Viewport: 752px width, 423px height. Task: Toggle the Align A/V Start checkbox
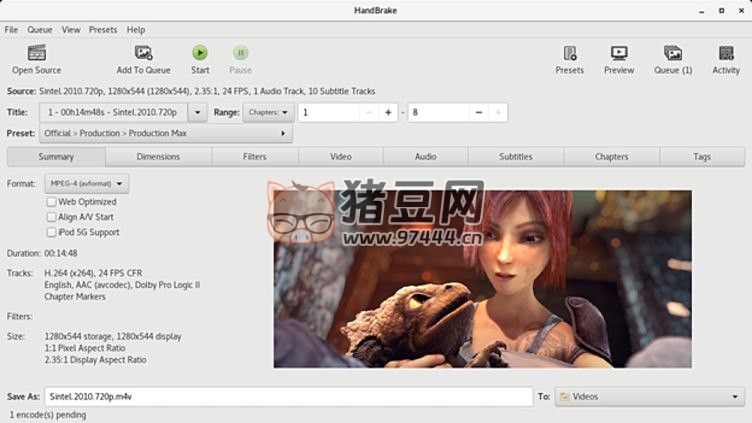pos(52,217)
